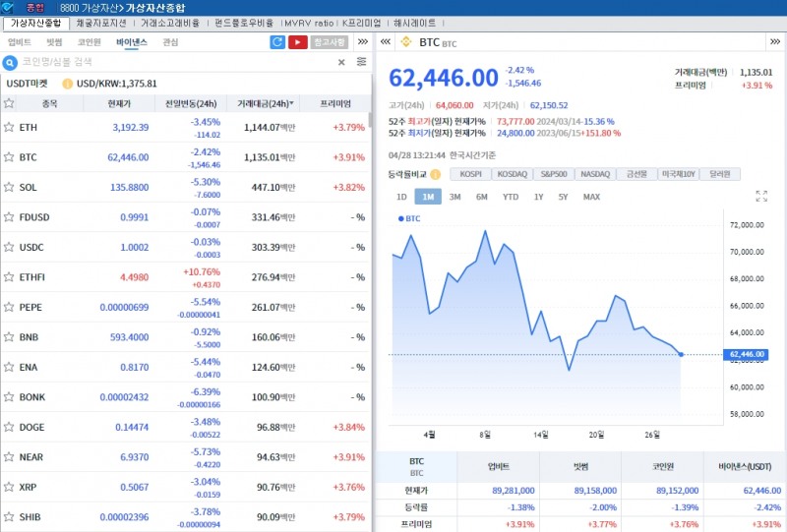Screen dimensions: 787x532
Task: Clear the search box with X icon
Action: tap(342, 62)
